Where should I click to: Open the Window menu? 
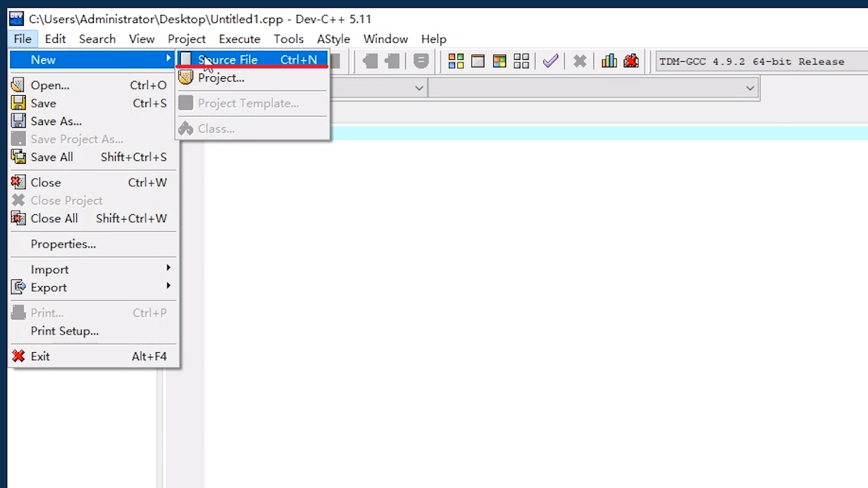(x=386, y=39)
